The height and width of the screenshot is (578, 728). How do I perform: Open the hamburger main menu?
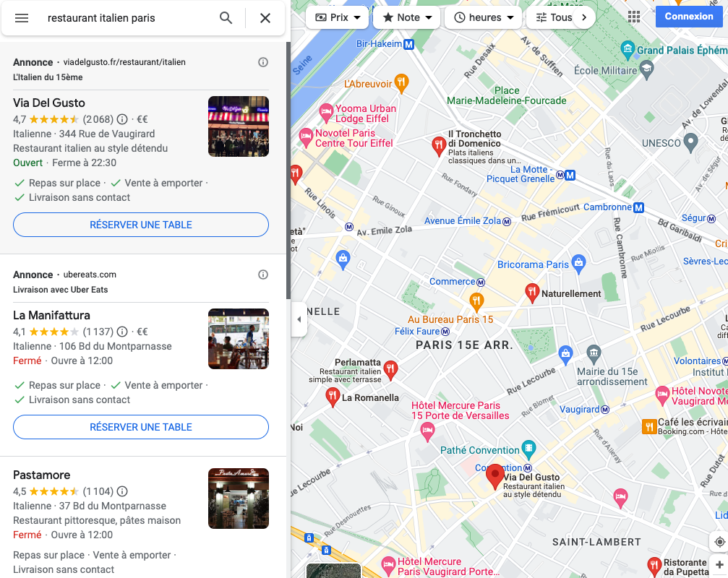pyautogui.click(x=22, y=18)
